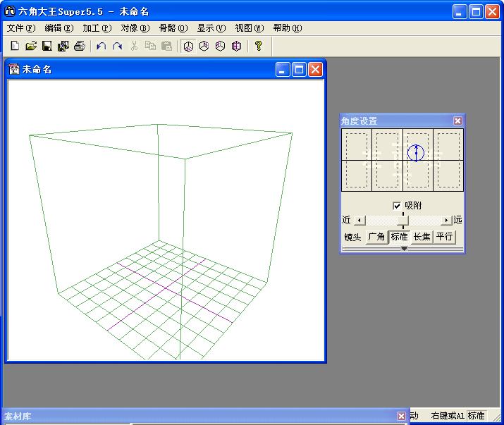The image size is (504, 425).
Task: Open the 骨骼 menu
Action: (173, 28)
